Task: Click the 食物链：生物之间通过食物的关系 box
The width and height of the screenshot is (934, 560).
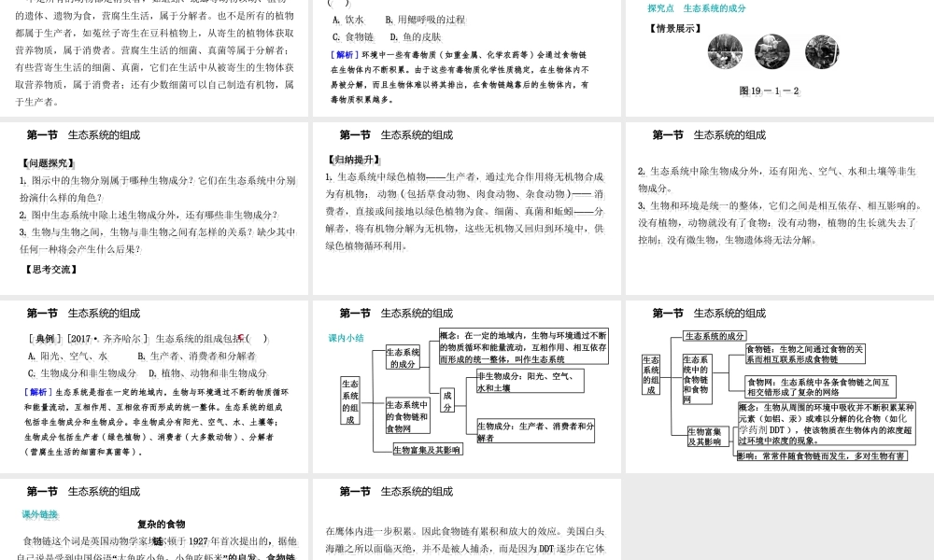Action: pyautogui.click(x=805, y=354)
